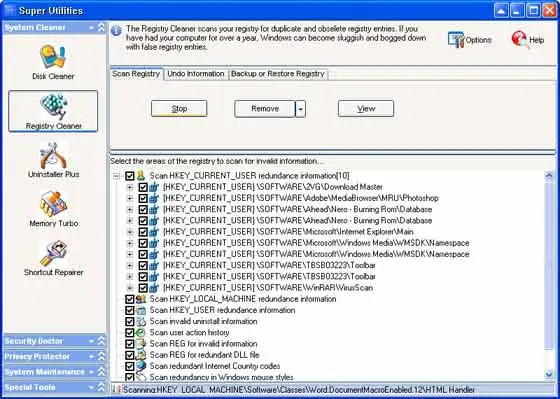Image resolution: width=560 pixels, height=399 pixels.
Task: Open Uninstaller Plus
Action: pyautogui.click(x=53, y=160)
